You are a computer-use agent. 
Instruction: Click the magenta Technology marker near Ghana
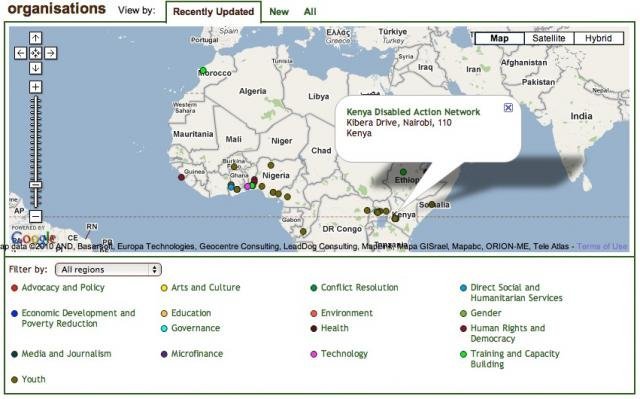click(x=247, y=186)
